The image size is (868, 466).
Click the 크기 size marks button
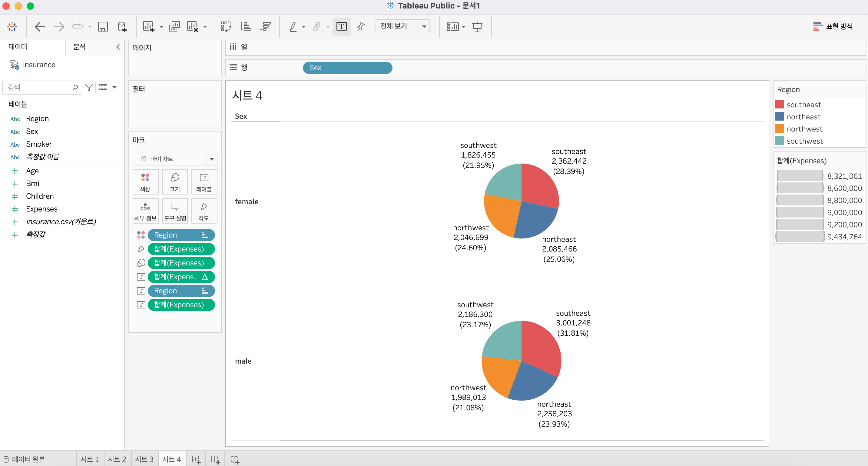(x=174, y=182)
